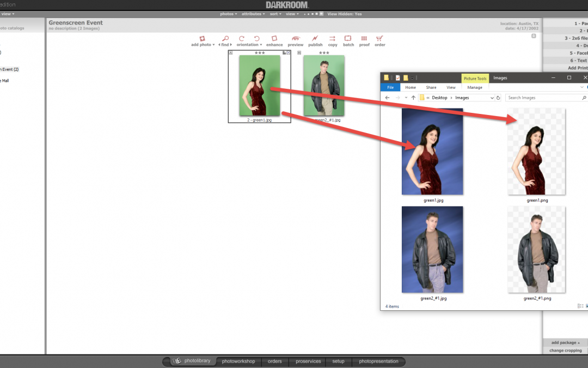Click the publish icon
The width and height of the screenshot is (588, 368).
(315, 38)
